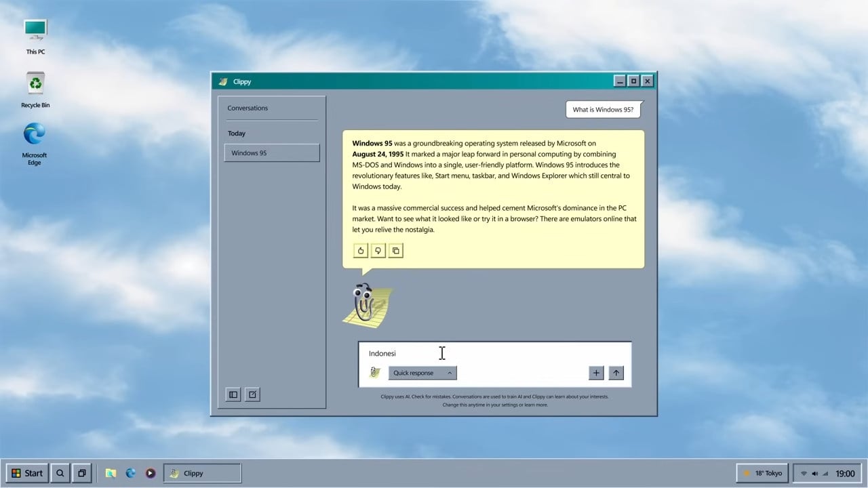
Task: Thumbs up Clippy's response
Action: [x=360, y=251]
